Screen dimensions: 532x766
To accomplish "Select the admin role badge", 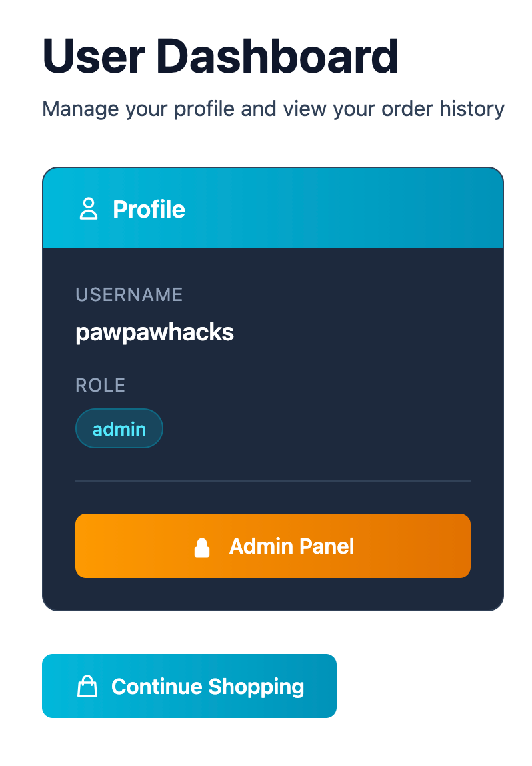I will [x=119, y=428].
